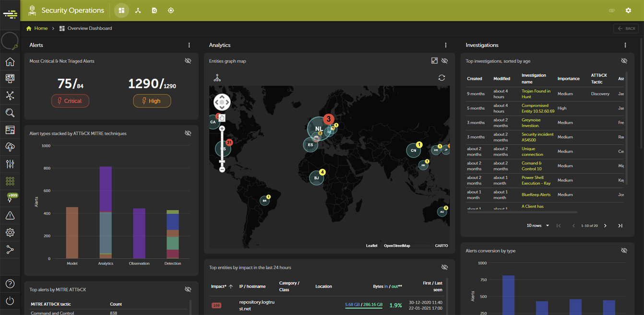Select the ES node on the map
The image size is (644, 315).
coord(310,145)
